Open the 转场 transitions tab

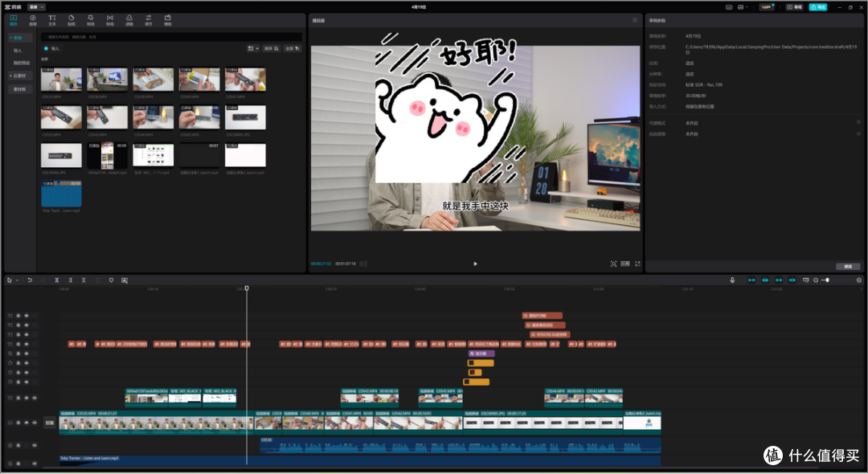(x=109, y=20)
